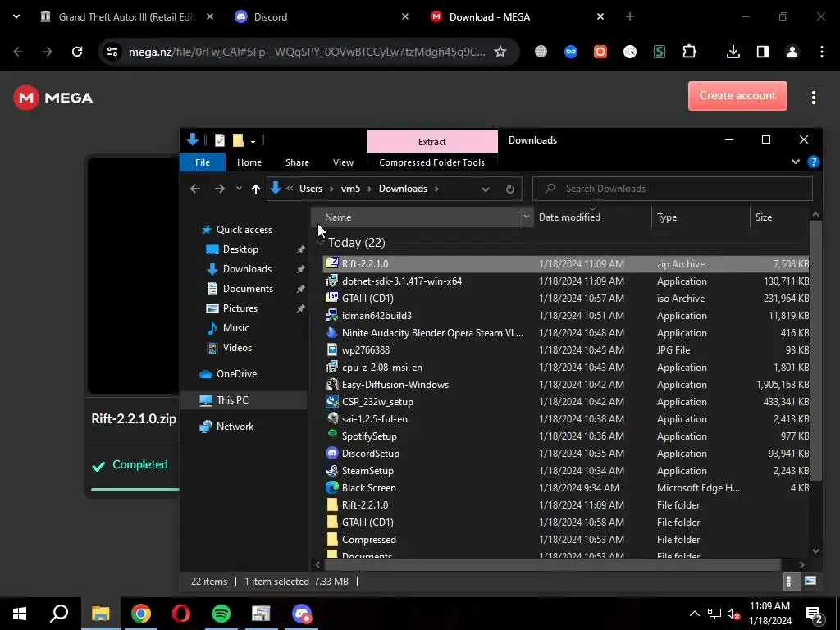Click the vertical scrollbar in file list

[x=815, y=351]
